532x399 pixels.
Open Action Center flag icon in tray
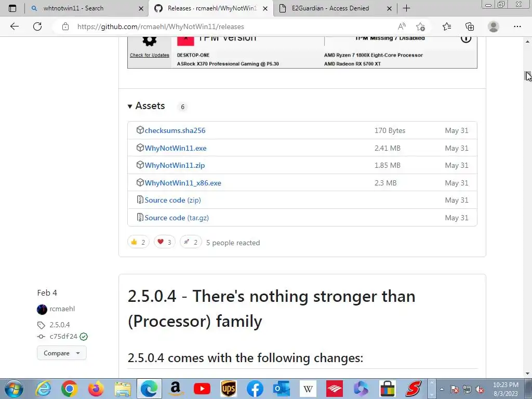[454, 389]
